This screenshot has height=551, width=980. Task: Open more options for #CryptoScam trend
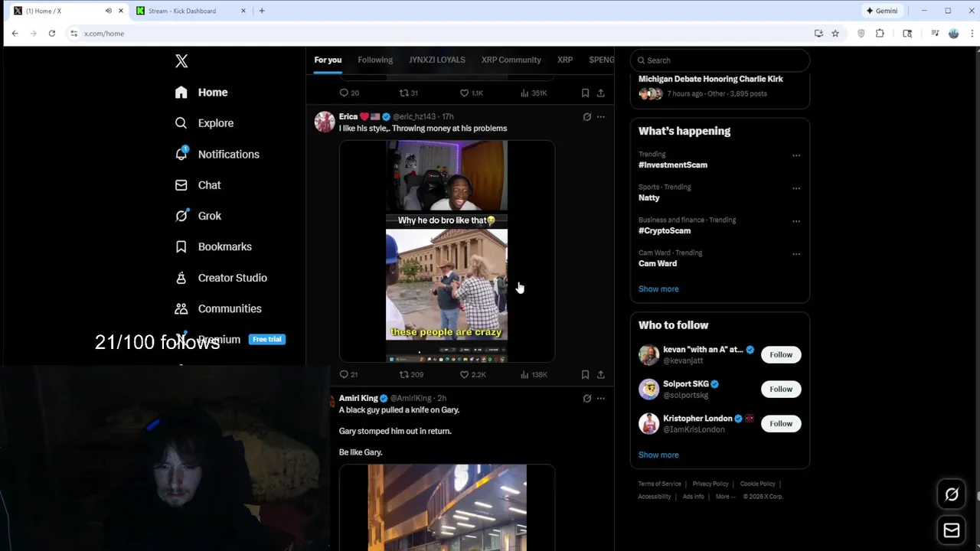(x=796, y=221)
